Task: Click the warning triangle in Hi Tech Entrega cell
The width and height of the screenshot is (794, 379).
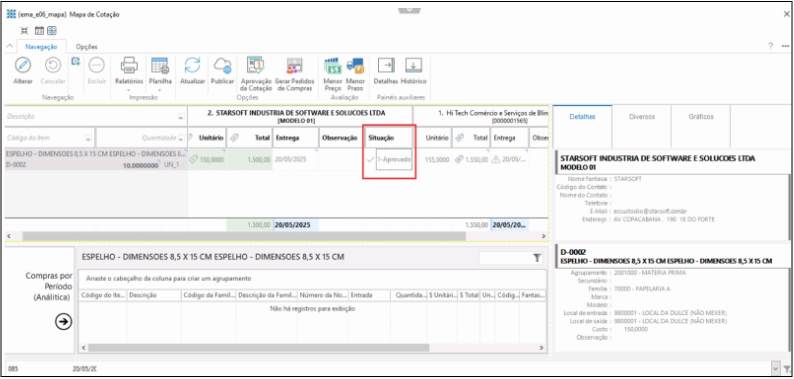Action: 496,159
